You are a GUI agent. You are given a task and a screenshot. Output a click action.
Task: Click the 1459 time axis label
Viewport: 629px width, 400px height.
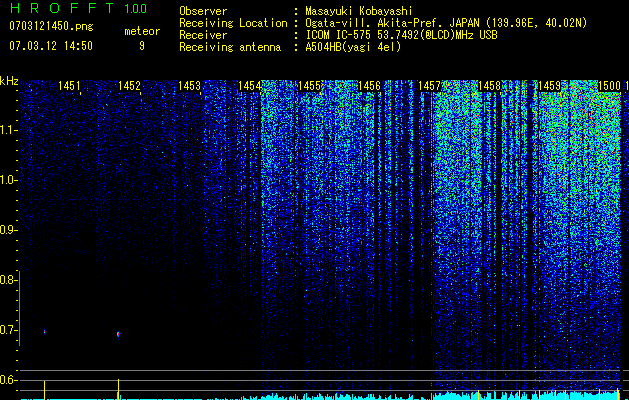pyautogui.click(x=549, y=85)
